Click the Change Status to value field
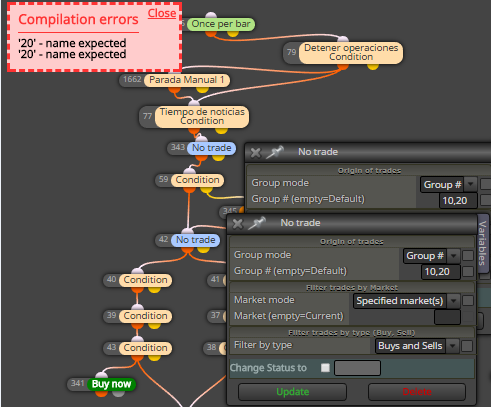The width and height of the screenshot is (491, 407). [357, 368]
